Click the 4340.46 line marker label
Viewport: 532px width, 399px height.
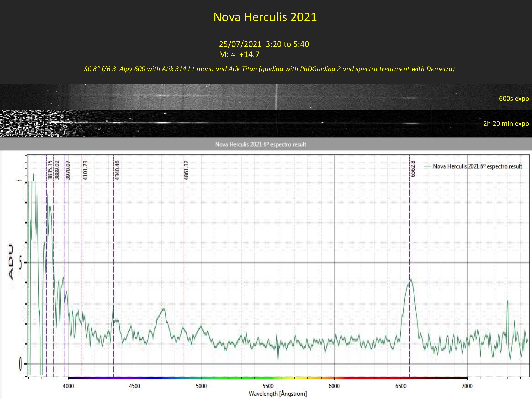tap(117, 170)
